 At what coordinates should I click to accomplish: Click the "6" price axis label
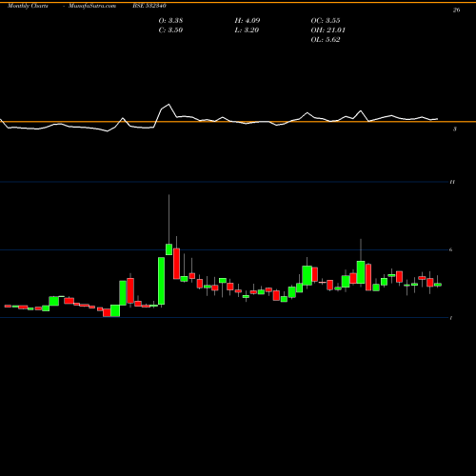tap(450, 249)
